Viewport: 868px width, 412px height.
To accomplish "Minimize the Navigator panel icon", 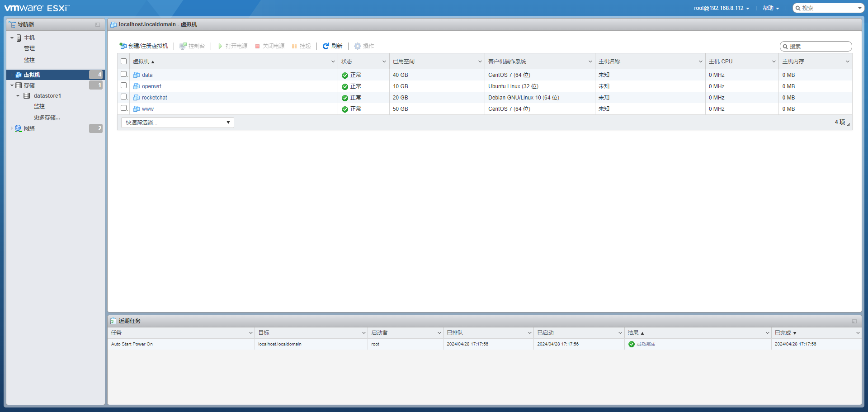I will click(98, 24).
